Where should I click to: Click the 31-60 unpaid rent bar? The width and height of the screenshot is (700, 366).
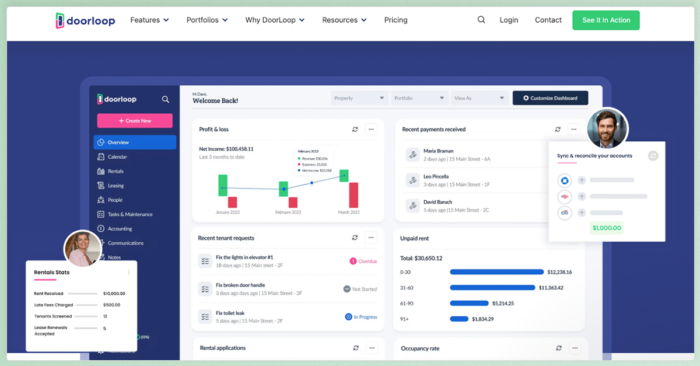click(492, 288)
